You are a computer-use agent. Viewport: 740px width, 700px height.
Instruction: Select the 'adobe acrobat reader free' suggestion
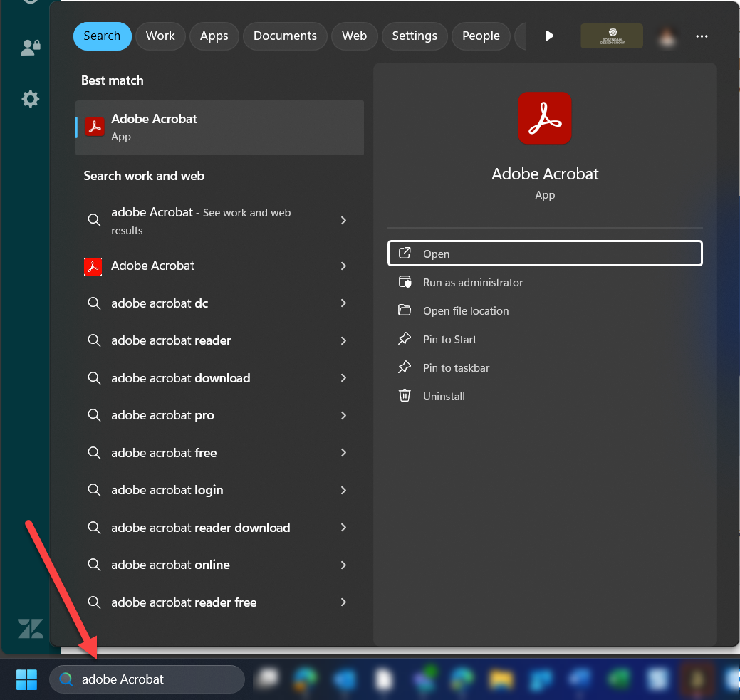coord(184,602)
